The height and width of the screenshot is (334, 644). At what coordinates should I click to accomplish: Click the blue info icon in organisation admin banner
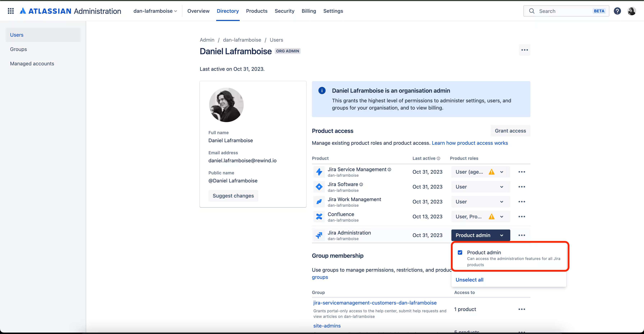(x=322, y=91)
